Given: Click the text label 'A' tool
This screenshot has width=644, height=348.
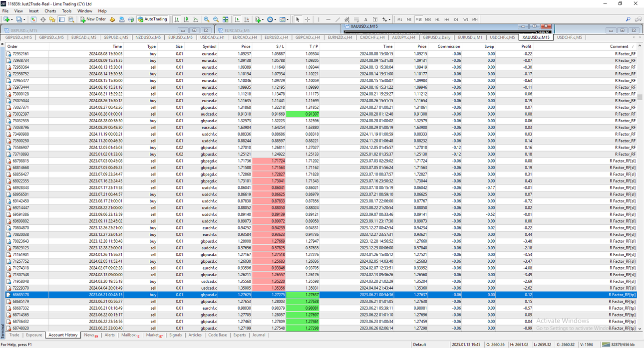Looking at the screenshot, I should pyautogui.click(x=366, y=19).
